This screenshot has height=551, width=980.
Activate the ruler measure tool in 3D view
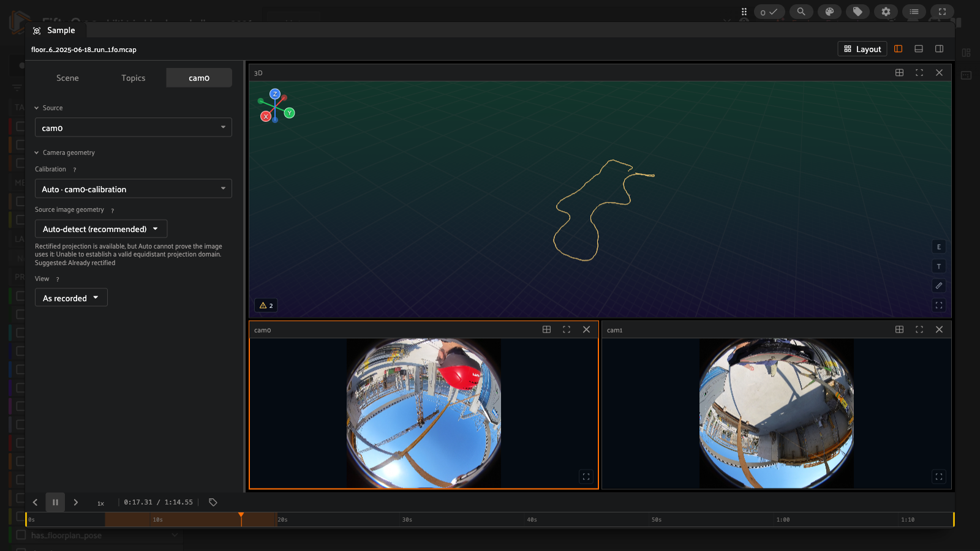click(939, 286)
